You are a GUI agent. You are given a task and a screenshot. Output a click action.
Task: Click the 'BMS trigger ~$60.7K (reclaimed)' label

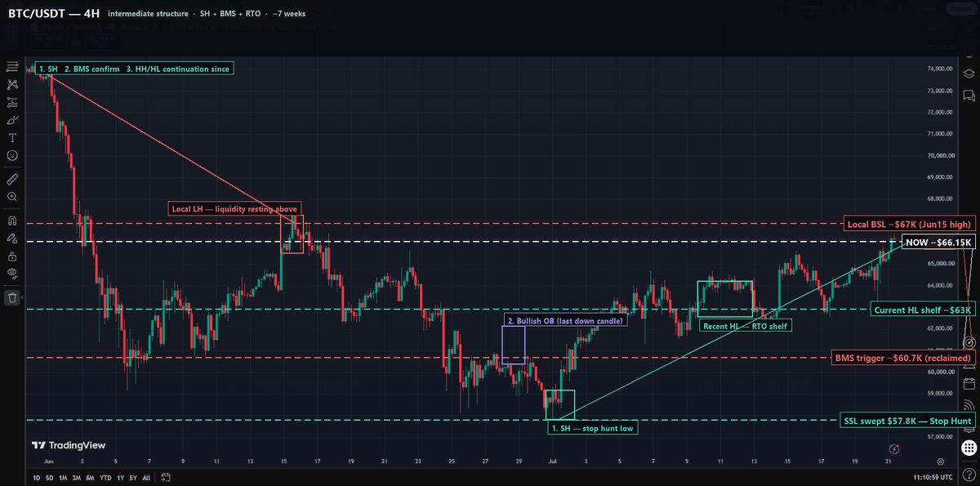point(902,358)
